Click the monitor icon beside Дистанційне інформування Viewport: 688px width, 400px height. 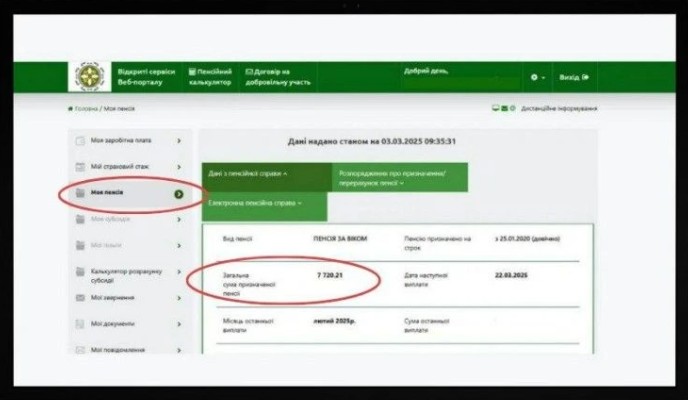tap(496, 108)
